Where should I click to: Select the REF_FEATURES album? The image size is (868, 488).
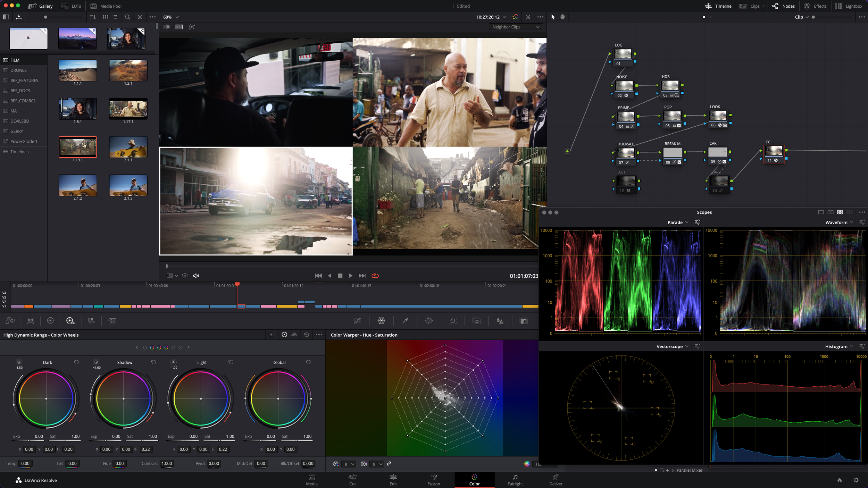tap(24, 81)
